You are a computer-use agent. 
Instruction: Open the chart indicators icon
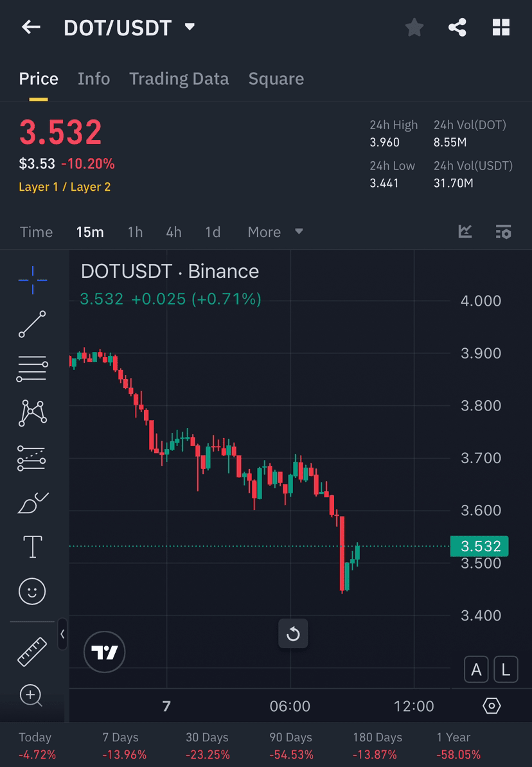pyautogui.click(x=465, y=231)
